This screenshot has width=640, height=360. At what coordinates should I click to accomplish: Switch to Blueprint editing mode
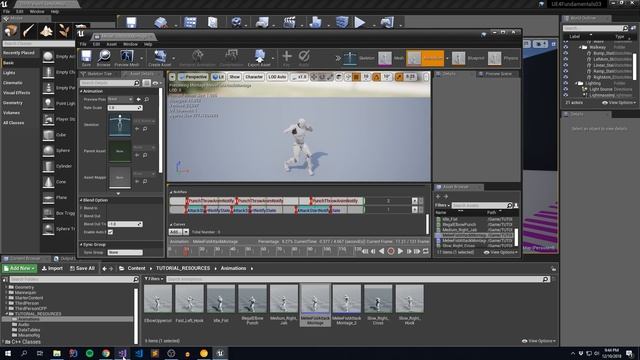(469, 58)
